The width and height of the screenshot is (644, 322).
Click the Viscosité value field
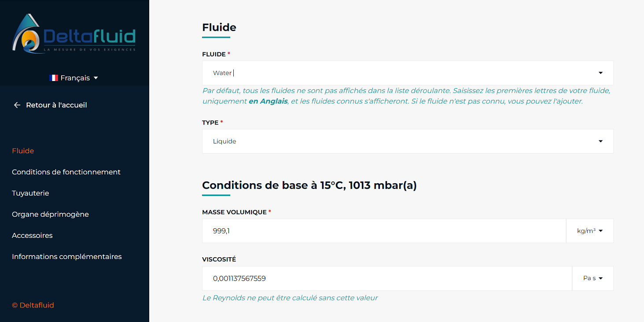click(x=387, y=278)
